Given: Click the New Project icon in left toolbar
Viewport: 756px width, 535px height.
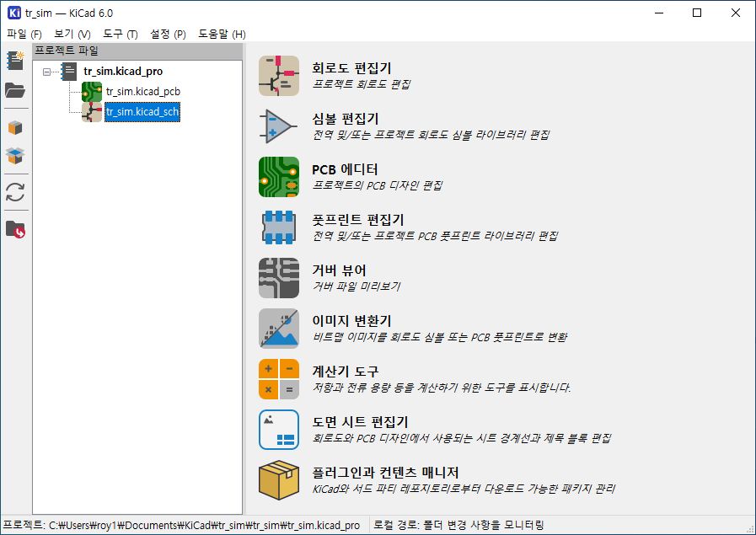Looking at the screenshot, I should pyautogui.click(x=15, y=61).
